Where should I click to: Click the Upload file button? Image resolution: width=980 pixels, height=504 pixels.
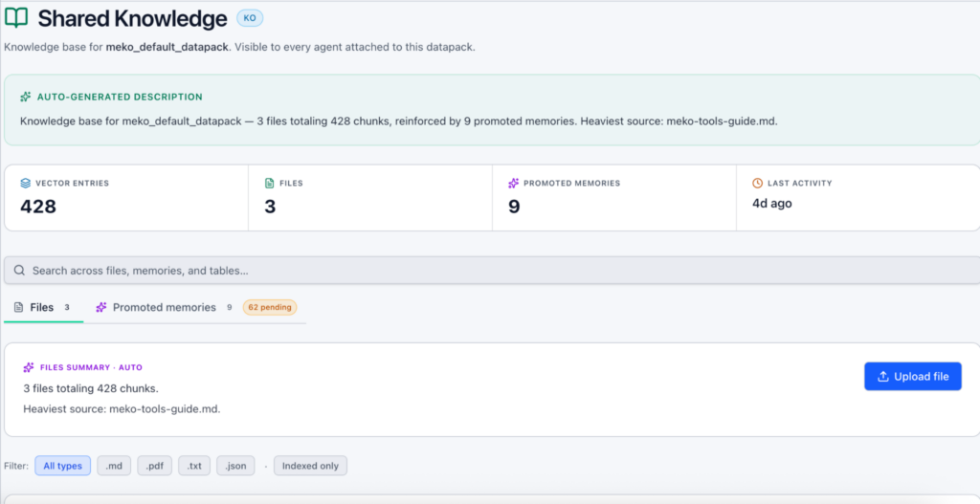coord(912,377)
